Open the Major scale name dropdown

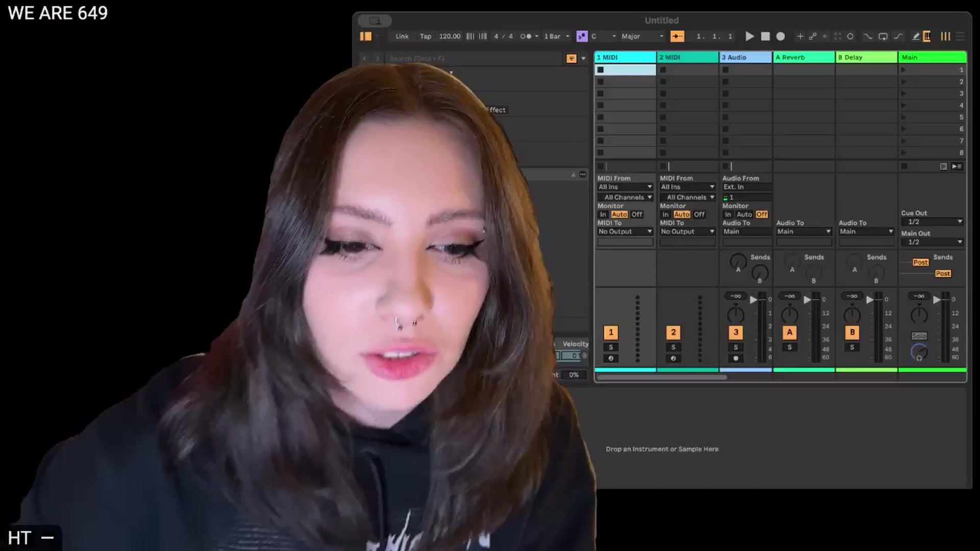click(642, 36)
